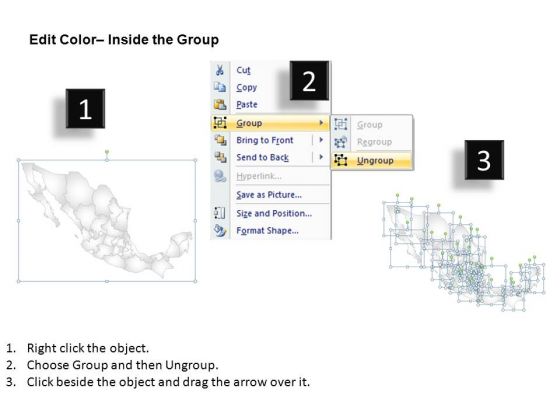This screenshot has height=420, width=560.
Task: Click the Bring to Front icon
Action: pyautogui.click(x=220, y=140)
